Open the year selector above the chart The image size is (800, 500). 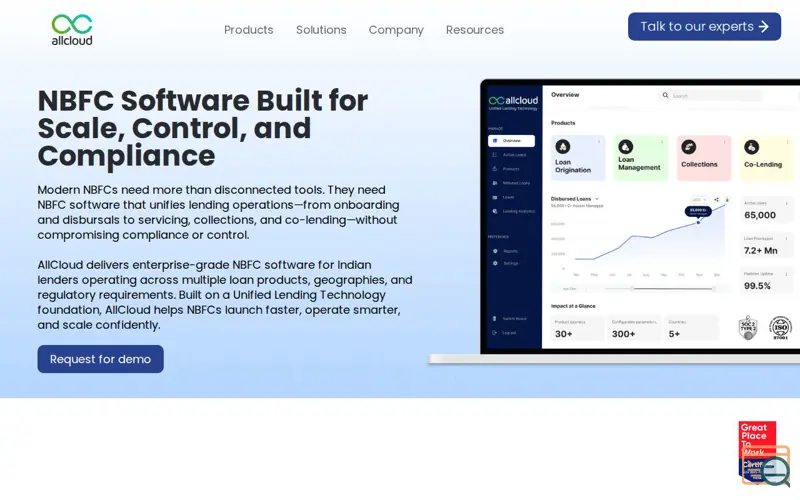pos(699,199)
